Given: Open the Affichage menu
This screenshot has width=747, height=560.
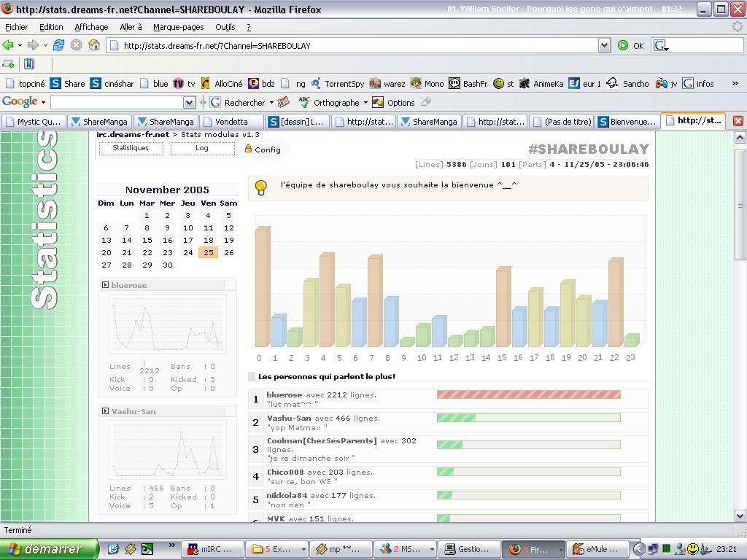Looking at the screenshot, I should click(91, 27).
